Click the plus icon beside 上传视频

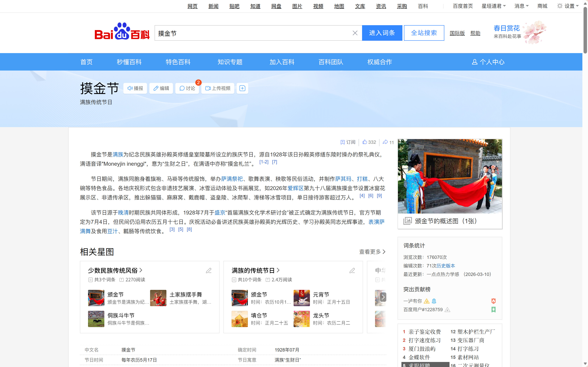[242, 88]
